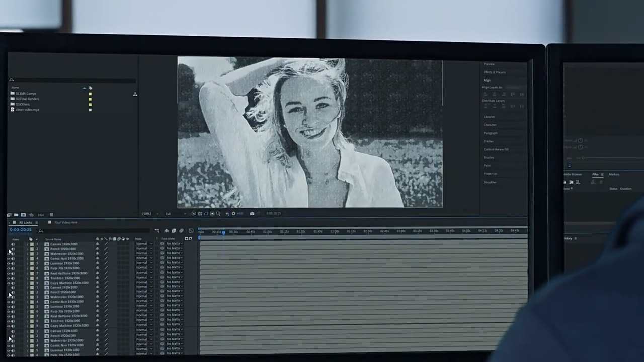This screenshot has height=362, width=644.
Task: Expand the Effects & Presets panel
Action: point(495,72)
